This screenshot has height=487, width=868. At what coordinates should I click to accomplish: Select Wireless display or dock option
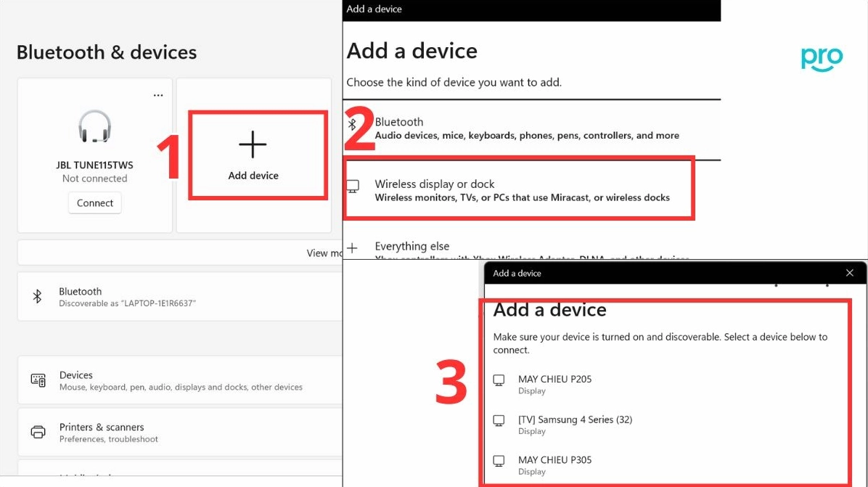pyautogui.click(x=521, y=190)
